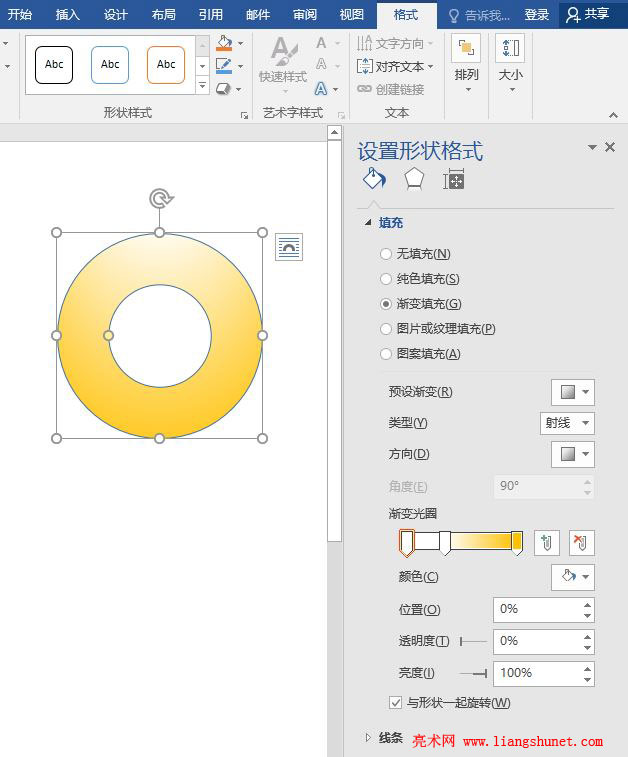This screenshot has width=628, height=757.
Task: Select Solid fill (纯色填充) option
Action: [x=420, y=279]
